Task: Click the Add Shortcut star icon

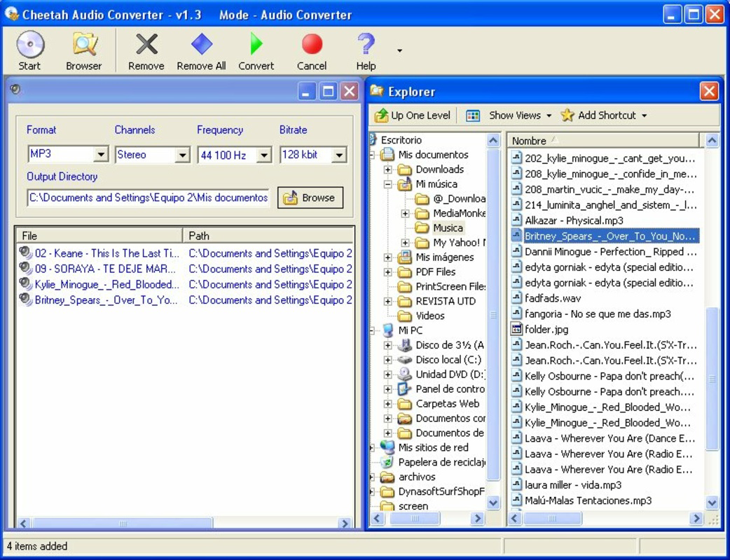Action: pos(567,115)
